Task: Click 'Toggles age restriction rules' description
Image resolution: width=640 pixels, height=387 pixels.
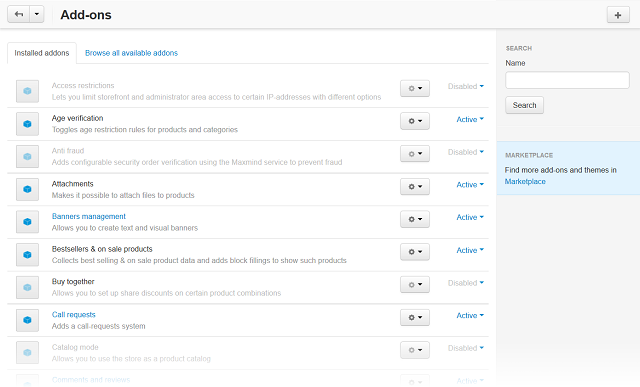Action: [x=144, y=130]
